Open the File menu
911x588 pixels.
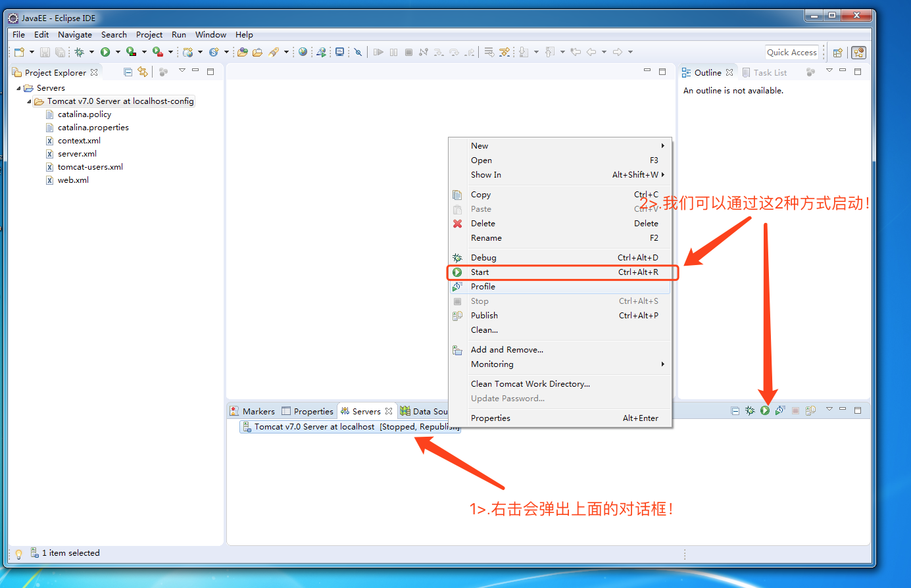(19, 35)
